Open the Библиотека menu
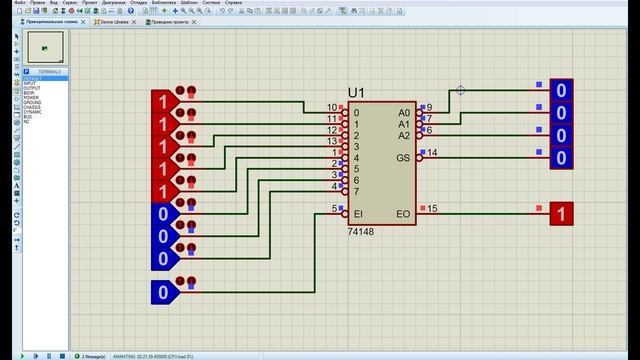The height and width of the screenshot is (360, 640). pos(164,2)
